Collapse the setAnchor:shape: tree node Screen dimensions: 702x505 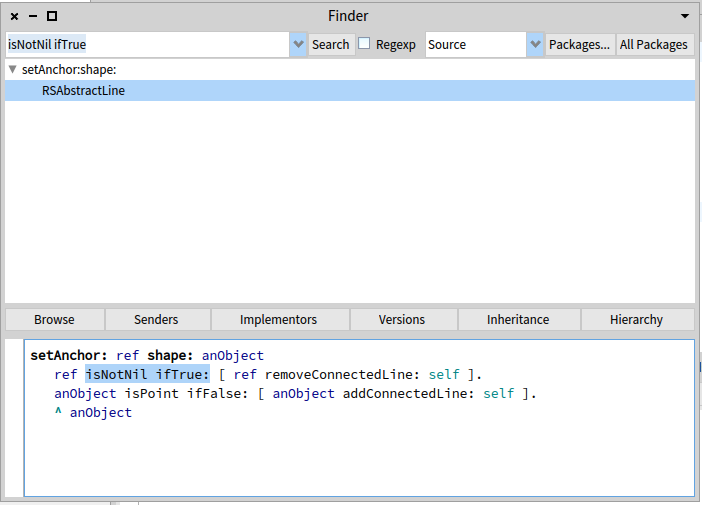click(13, 69)
